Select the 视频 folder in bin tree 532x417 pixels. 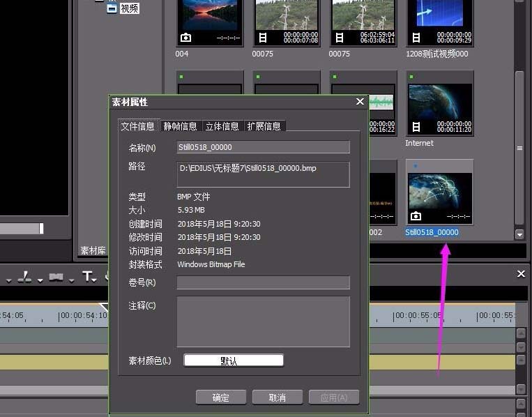(x=129, y=8)
